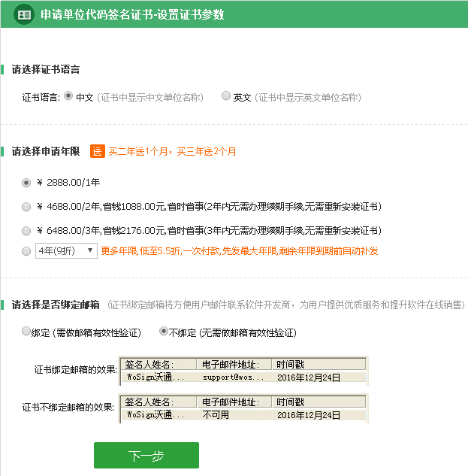Choose the ¥6488.00/3年 option

coord(27,230)
